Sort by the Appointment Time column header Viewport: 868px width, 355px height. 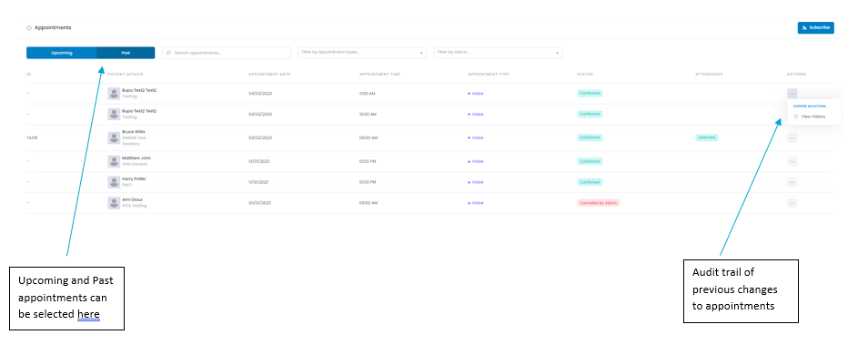(379, 75)
